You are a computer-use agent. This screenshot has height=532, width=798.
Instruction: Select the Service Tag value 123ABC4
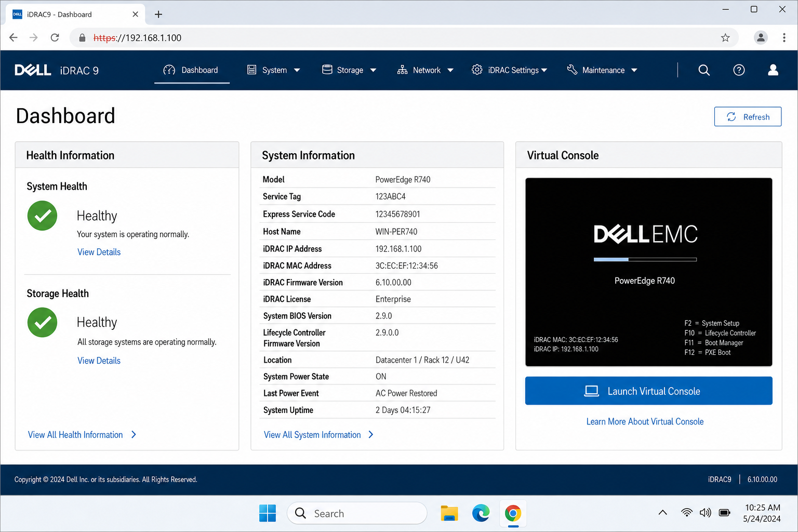point(390,196)
